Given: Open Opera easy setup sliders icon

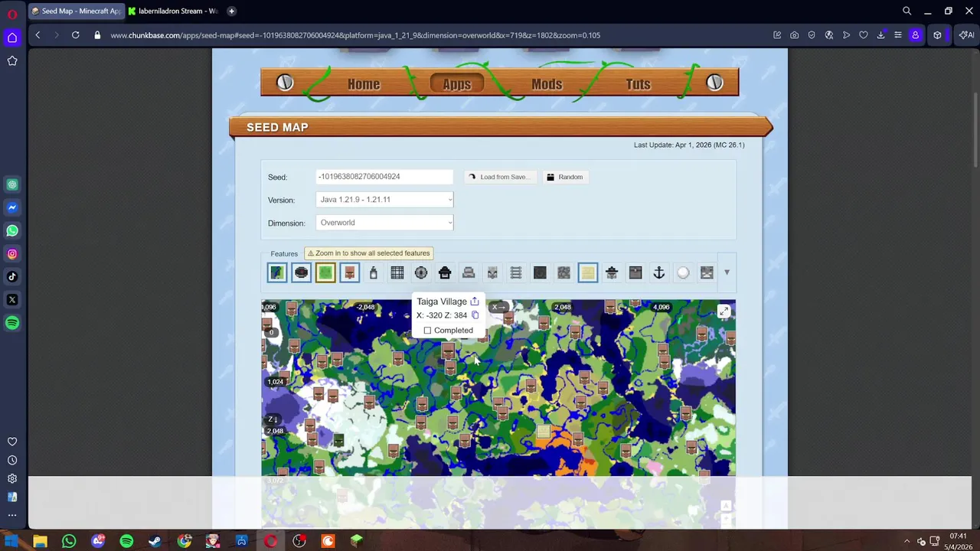Looking at the screenshot, I should coord(898,34).
